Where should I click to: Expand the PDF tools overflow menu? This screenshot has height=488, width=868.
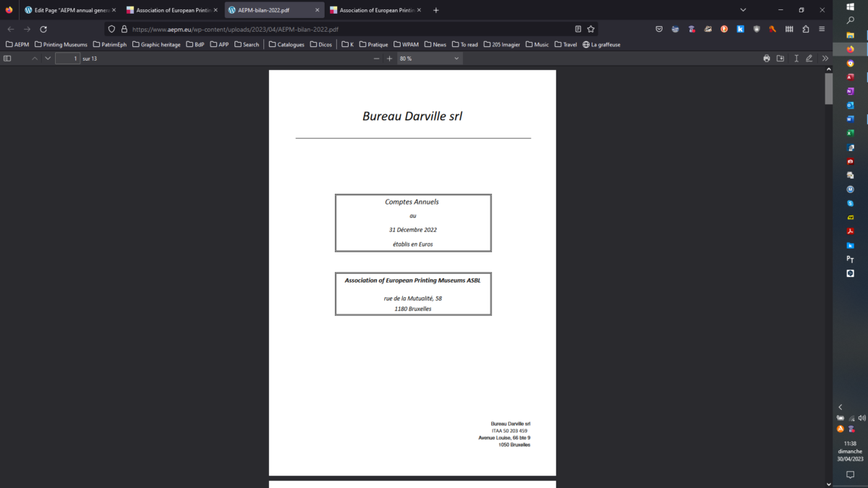click(825, 59)
